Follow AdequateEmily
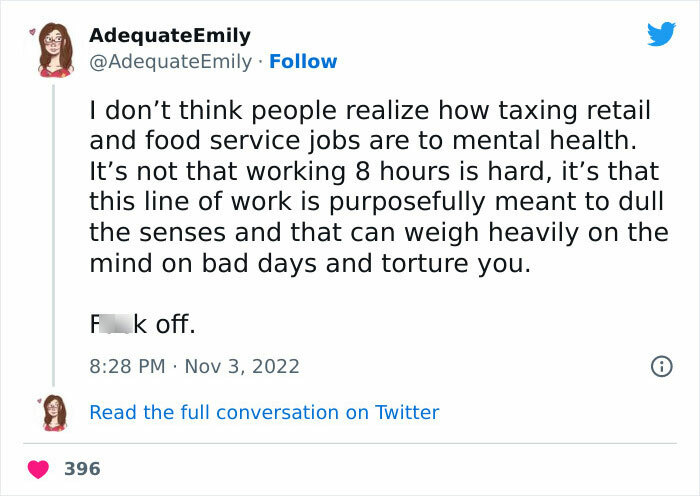 (x=303, y=62)
